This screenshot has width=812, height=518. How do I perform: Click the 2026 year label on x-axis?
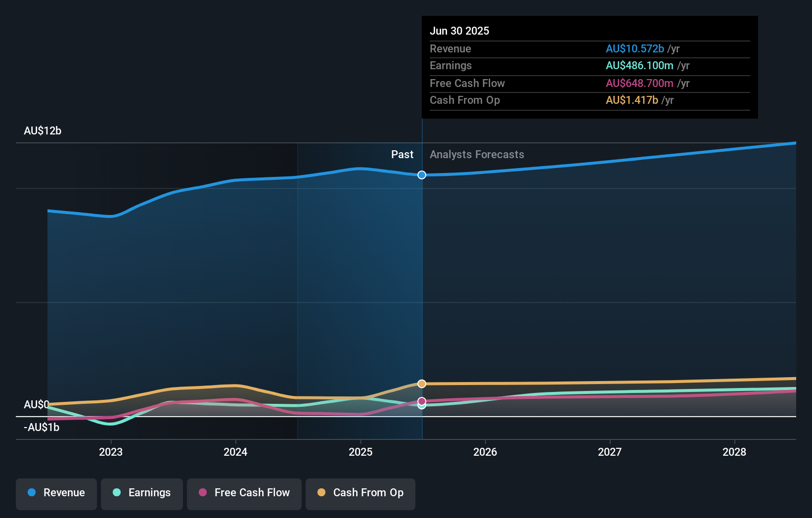click(486, 452)
